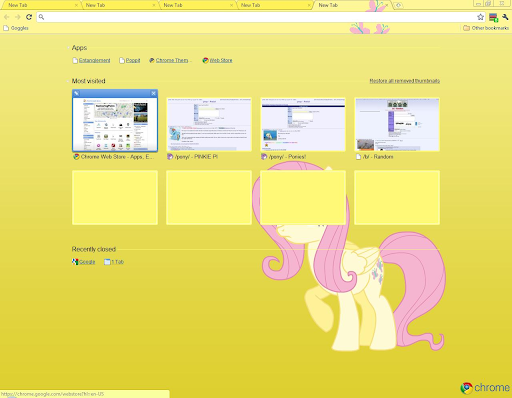Open the /pony/ - Ponies! thumbnail
The height and width of the screenshot is (398, 512).
pyautogui.click(x=303, y=124)
